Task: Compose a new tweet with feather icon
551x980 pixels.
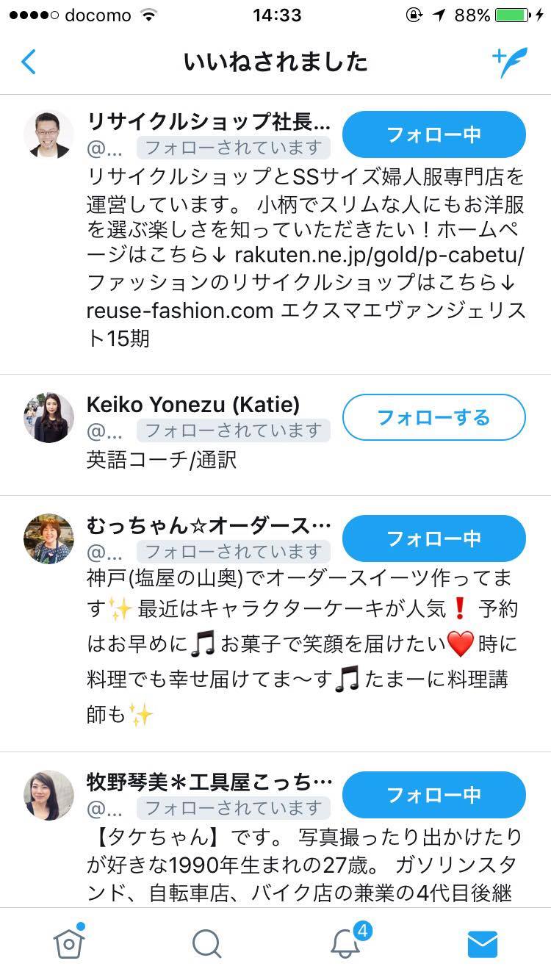Action: [x=509, y=62]
